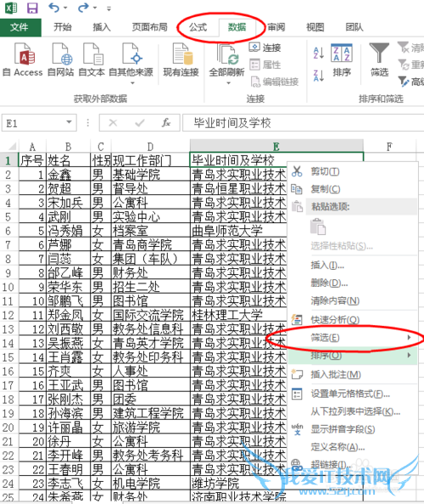Switch to the 插入 tab
This screenshot has height=504, width=424.
coord(102,27)
